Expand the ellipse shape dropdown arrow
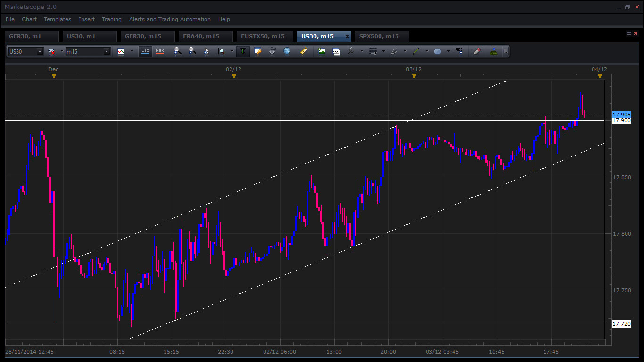Image resolution: width=644 pixels, height=362 pixels. coord(448,51)
